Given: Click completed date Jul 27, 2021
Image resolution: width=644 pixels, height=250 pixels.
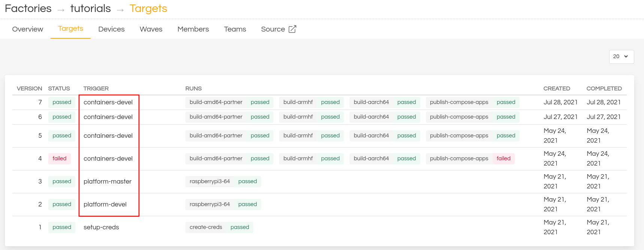Looking at the screenshot, I should pos(604,117).
